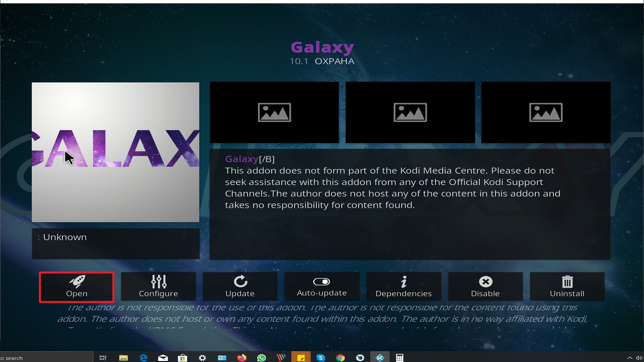Open the third screenshot placeholder thumbnail
This screenshot has height=362, width=644.
click(546, 113)
